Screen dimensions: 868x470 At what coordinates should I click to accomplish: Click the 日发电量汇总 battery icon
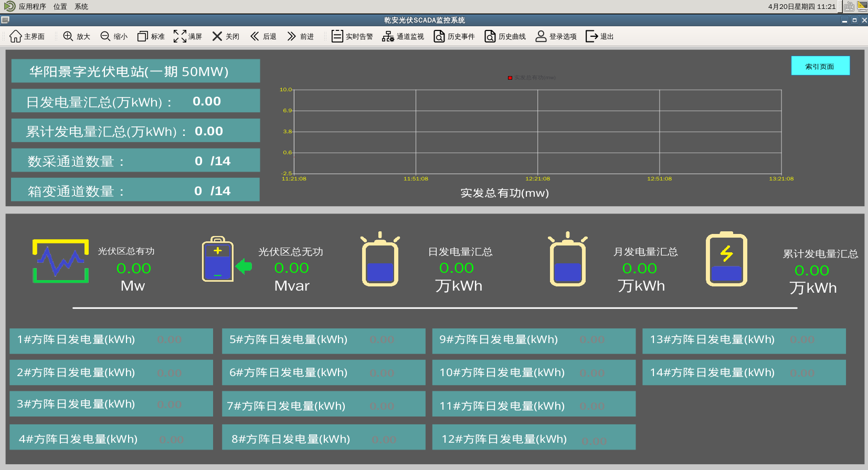380,259
